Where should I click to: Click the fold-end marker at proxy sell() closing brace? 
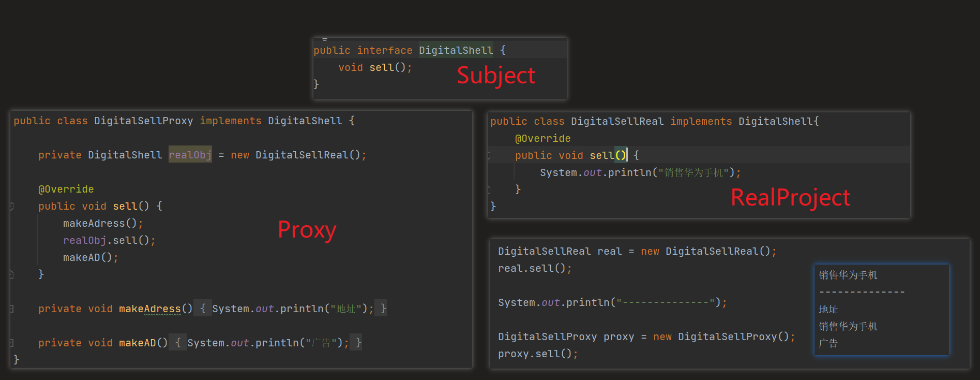click(x=11, y=275)
